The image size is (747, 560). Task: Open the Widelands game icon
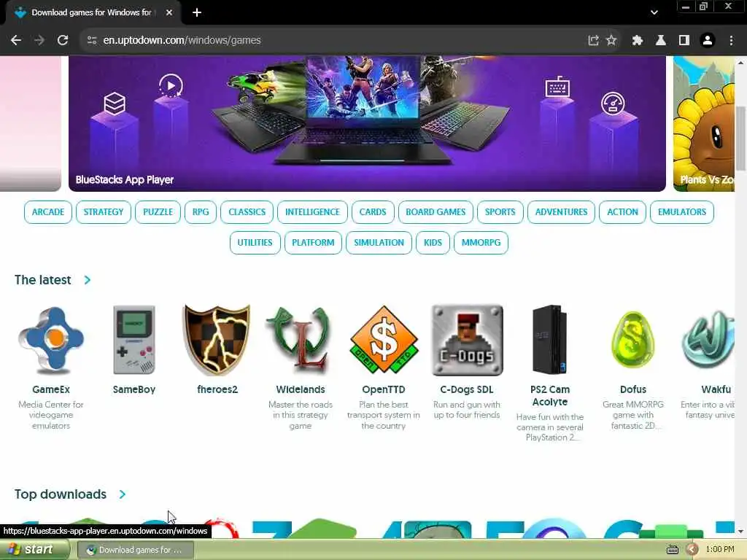coord(300,340)
